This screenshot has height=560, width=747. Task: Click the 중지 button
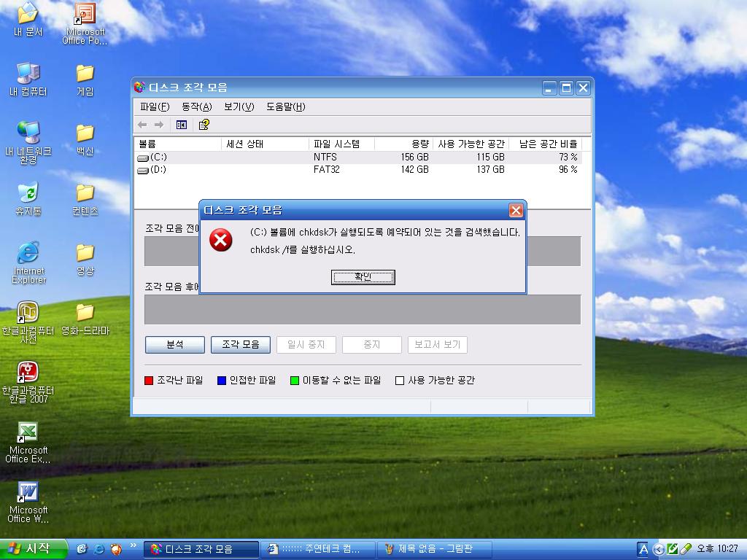tap(372, 345)
